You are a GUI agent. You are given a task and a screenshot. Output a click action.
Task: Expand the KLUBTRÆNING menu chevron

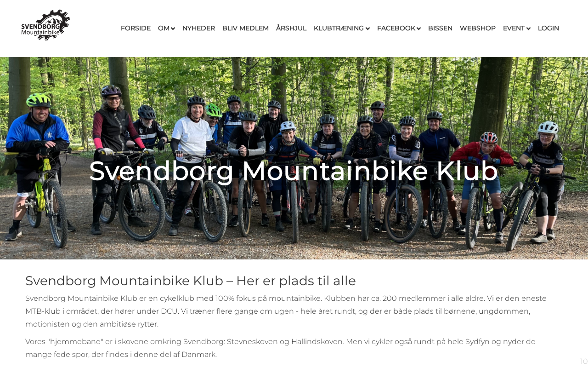[367, 29]
